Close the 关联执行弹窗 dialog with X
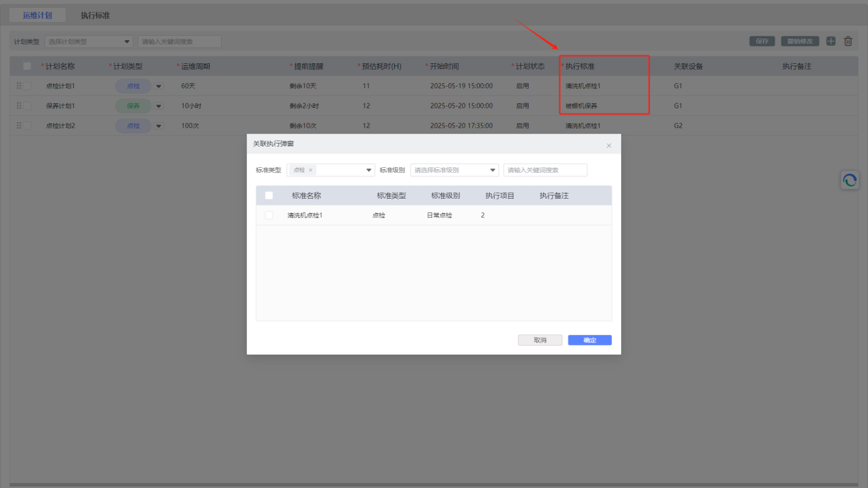 [609, 145]
